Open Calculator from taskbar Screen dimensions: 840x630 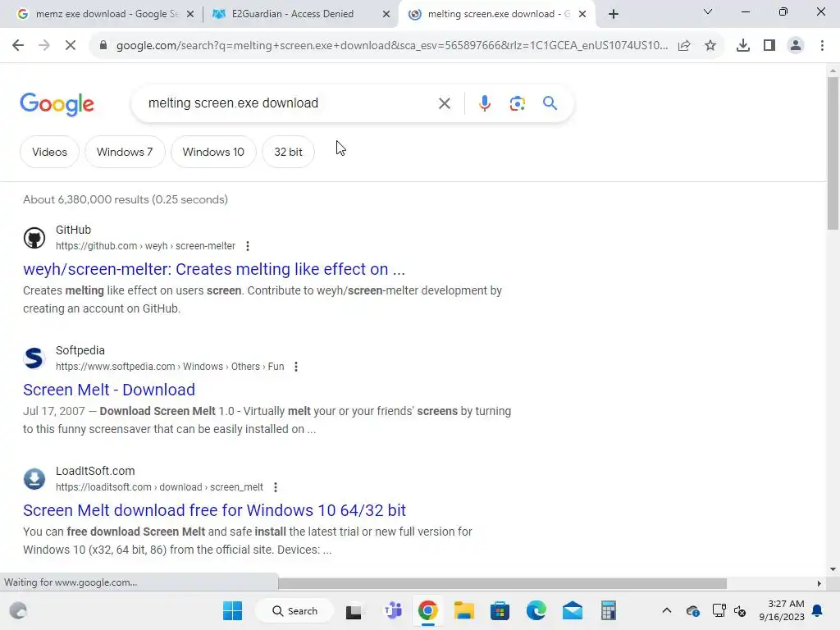pos(608,610)
